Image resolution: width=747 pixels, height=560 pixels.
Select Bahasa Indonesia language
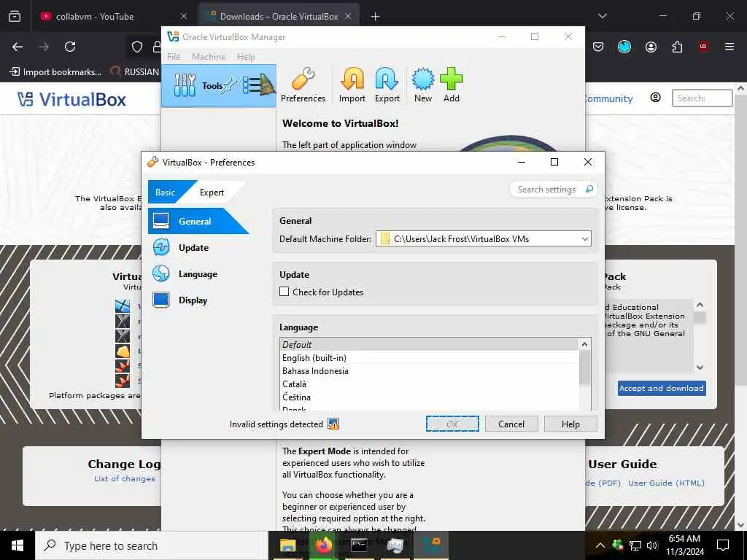[429, 370]
